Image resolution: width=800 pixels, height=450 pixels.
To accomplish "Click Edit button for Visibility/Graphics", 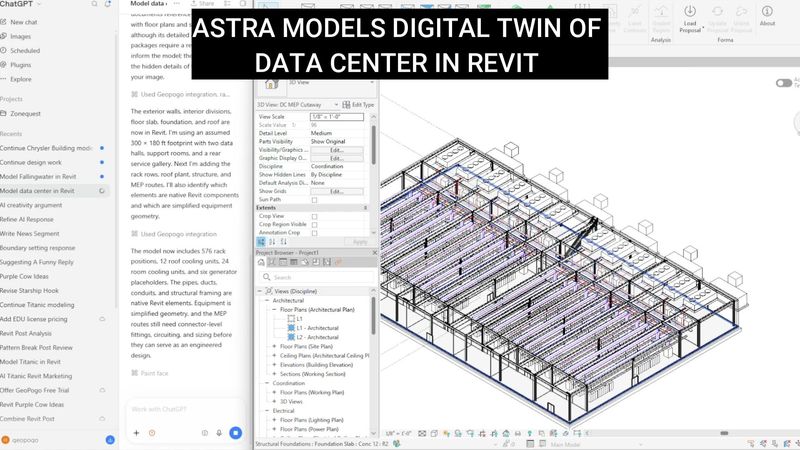I will coord(337,150).
